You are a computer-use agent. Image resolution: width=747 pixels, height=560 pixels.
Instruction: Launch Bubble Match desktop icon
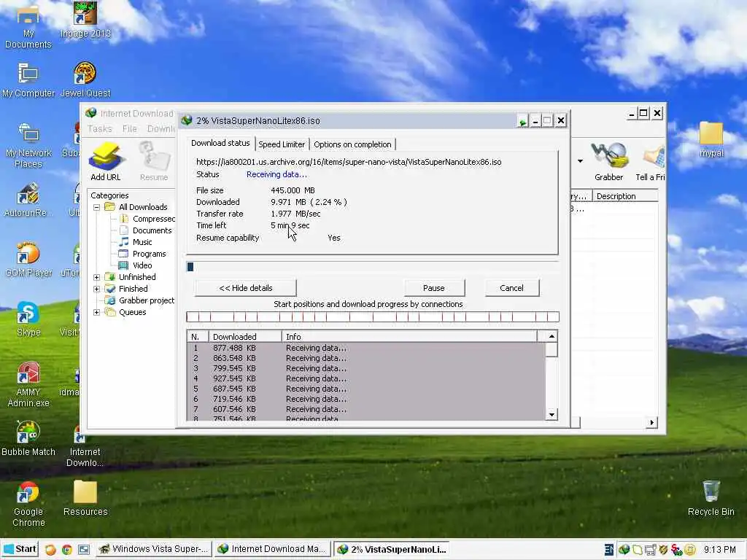tap(28, 439)
